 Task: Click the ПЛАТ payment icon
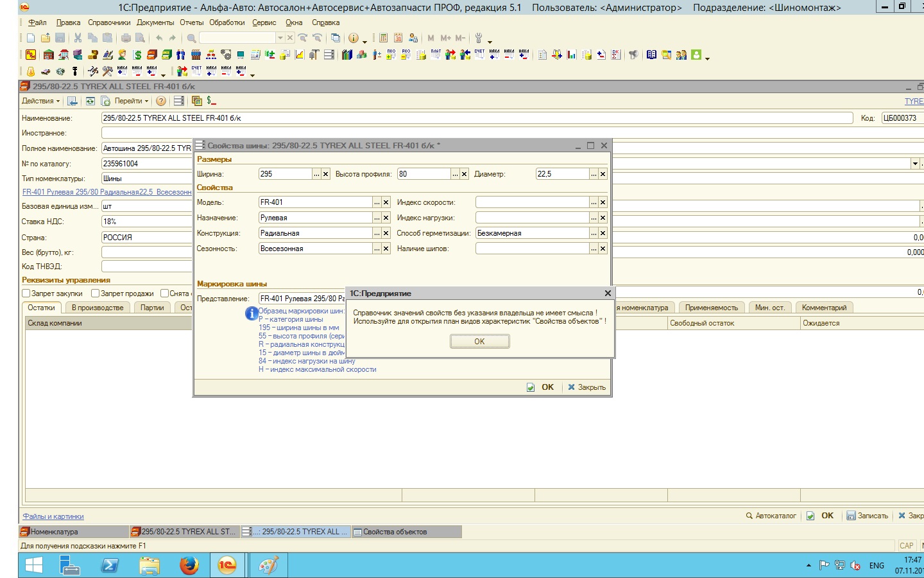tap(436, 55)
